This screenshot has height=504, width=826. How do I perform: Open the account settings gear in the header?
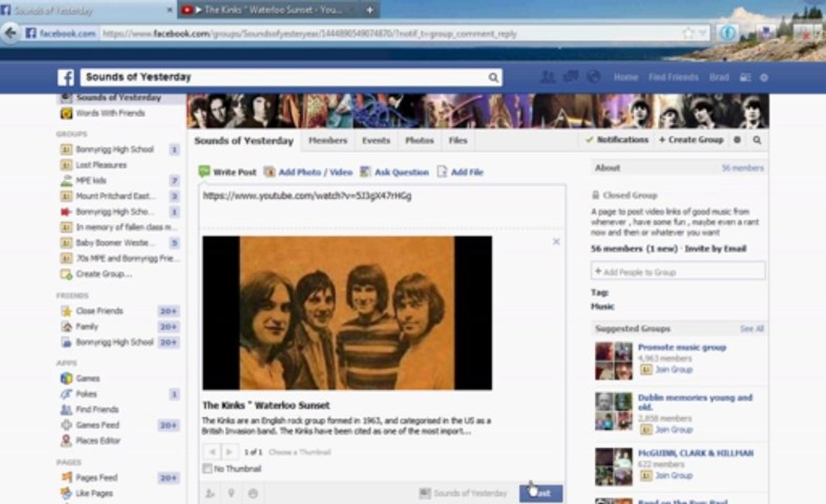click(x=764, y=78)
